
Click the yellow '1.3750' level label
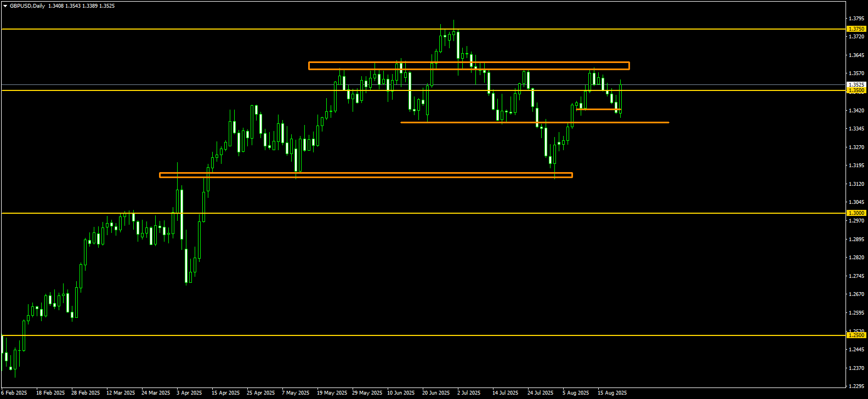coord(856,29)
